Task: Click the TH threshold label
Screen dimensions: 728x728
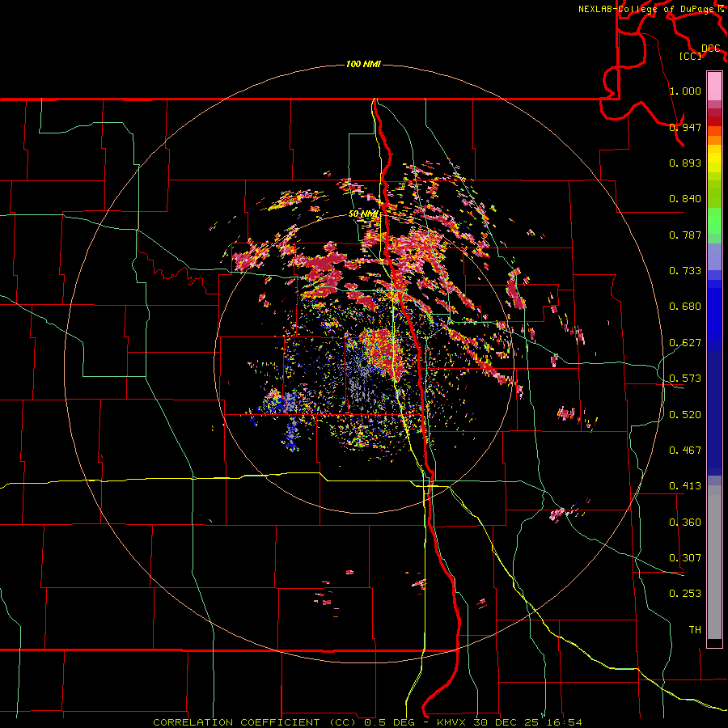Action: click(x=695, y=630)
